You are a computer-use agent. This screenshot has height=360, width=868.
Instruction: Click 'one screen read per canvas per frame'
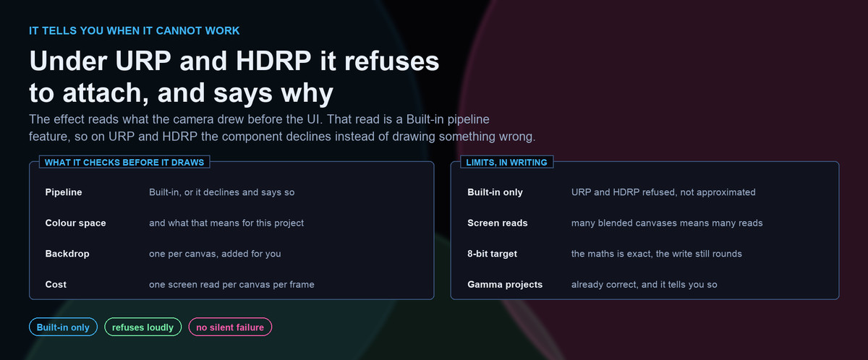point(231,284)
